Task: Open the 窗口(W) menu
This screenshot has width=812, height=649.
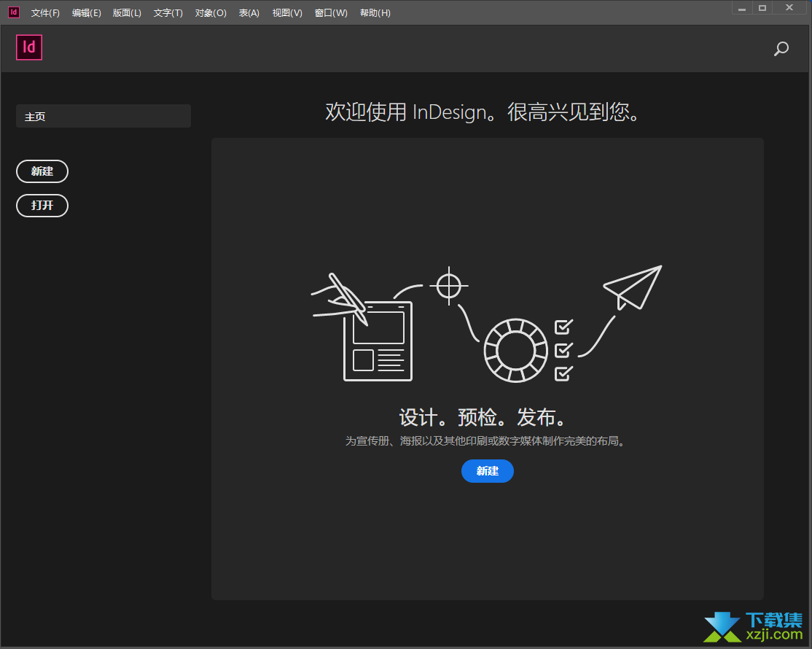Action: click(x=331, y=13)
